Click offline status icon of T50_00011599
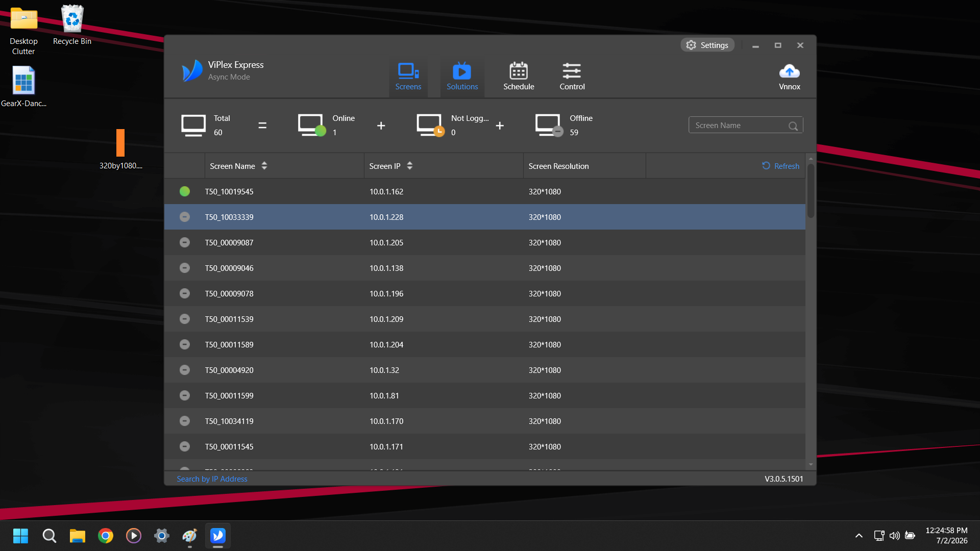This screenshot has height=551, width=980. click(185, 395)
